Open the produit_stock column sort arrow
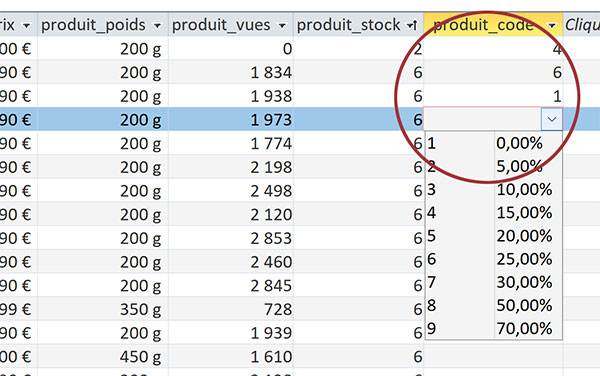 click(412, 26)
